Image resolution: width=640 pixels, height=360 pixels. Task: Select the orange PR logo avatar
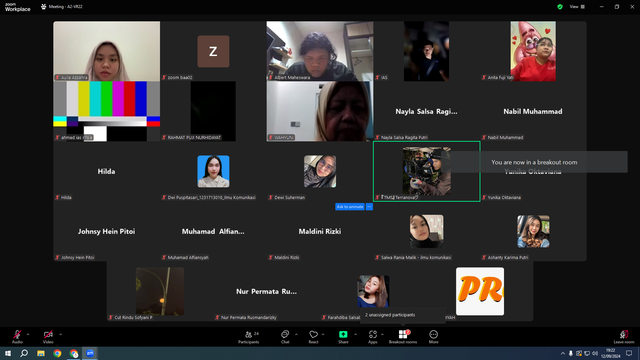(x=480, y=291)
